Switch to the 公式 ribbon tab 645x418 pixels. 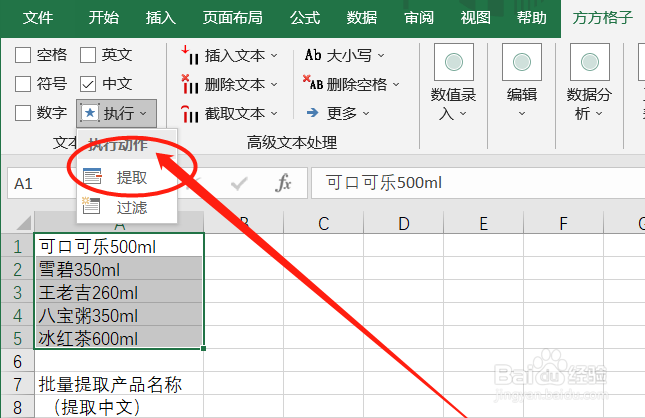click(x=305, y=18)
